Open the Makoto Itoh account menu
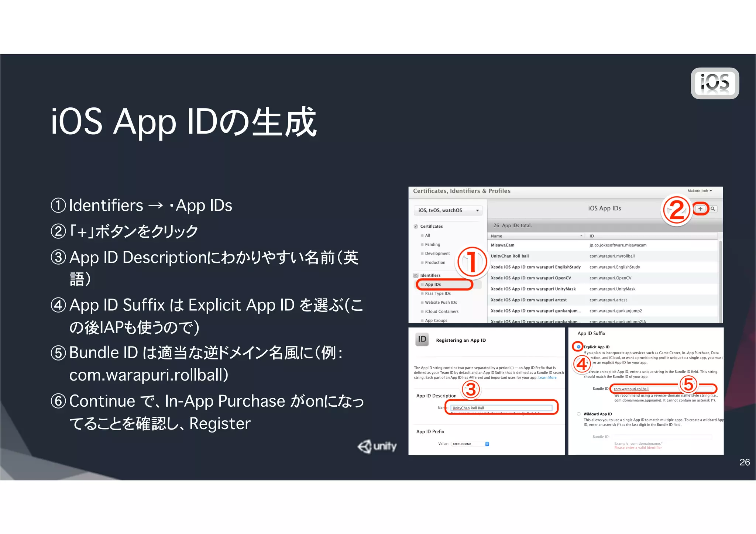The image size is (756, 534). coord(700,191)
